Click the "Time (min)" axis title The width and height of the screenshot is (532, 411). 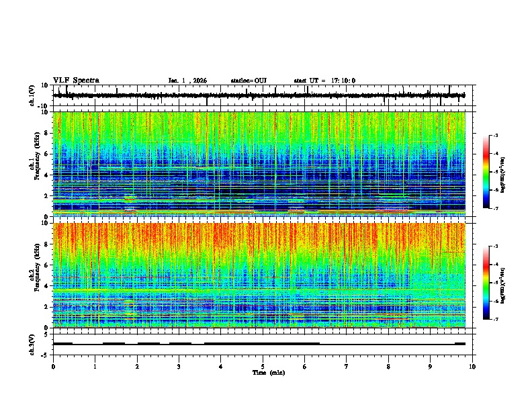coord(269,373)
